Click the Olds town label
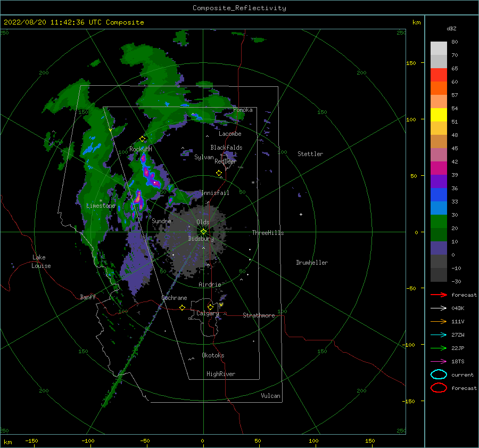This screenshot has height=448, width=479. [203, 222]
